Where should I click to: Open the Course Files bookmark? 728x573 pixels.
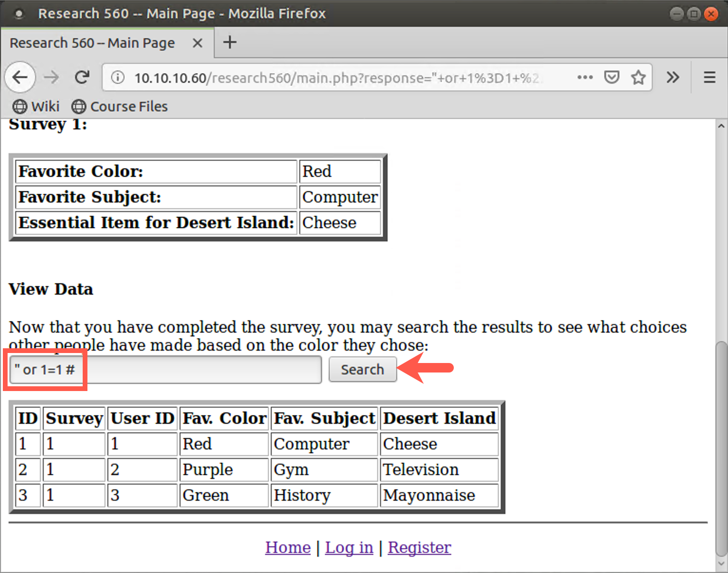pyautogui.click(x=119, y=106)
